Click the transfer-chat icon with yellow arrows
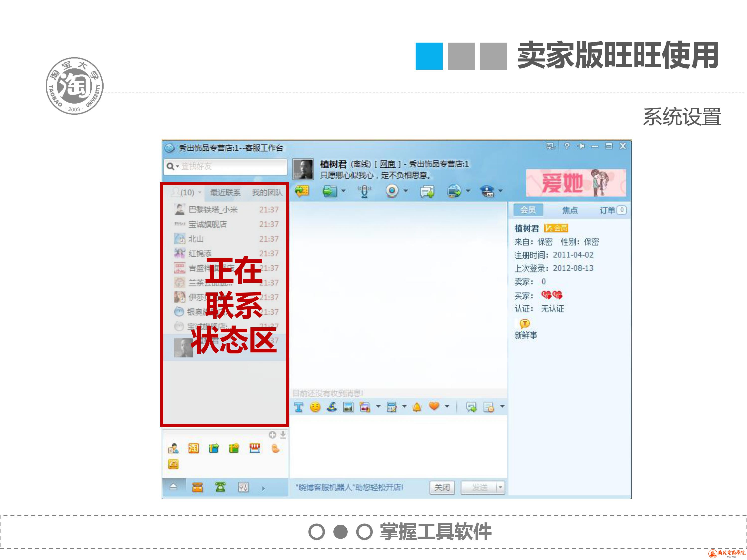Image resolution: width=747 pixels, height=560 pixels. [302, 191]
